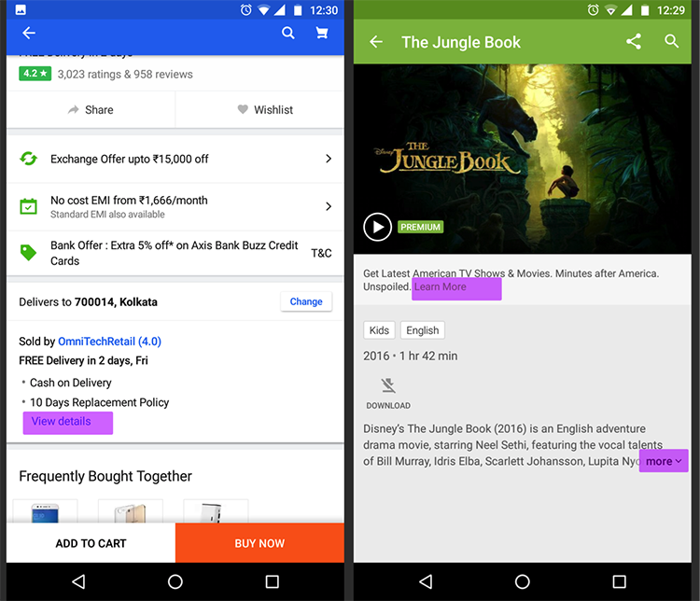
Task: Tap the Cash on Delivery text
Action: 71,383
